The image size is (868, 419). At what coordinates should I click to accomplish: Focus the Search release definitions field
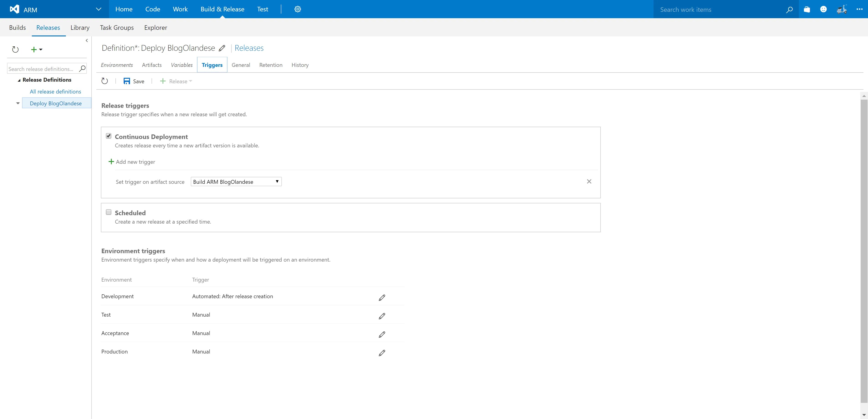pyautogui.click(x=43, y=69)
